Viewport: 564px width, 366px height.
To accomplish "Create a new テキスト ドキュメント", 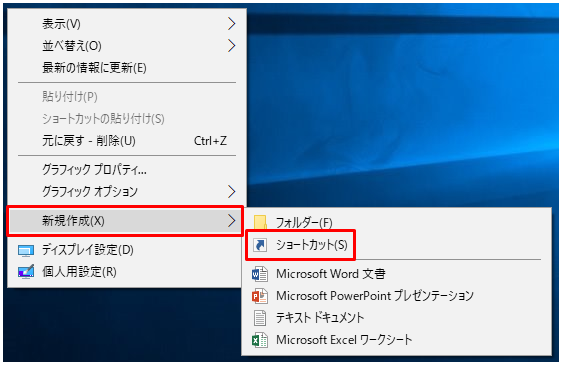I will point(396,318).
